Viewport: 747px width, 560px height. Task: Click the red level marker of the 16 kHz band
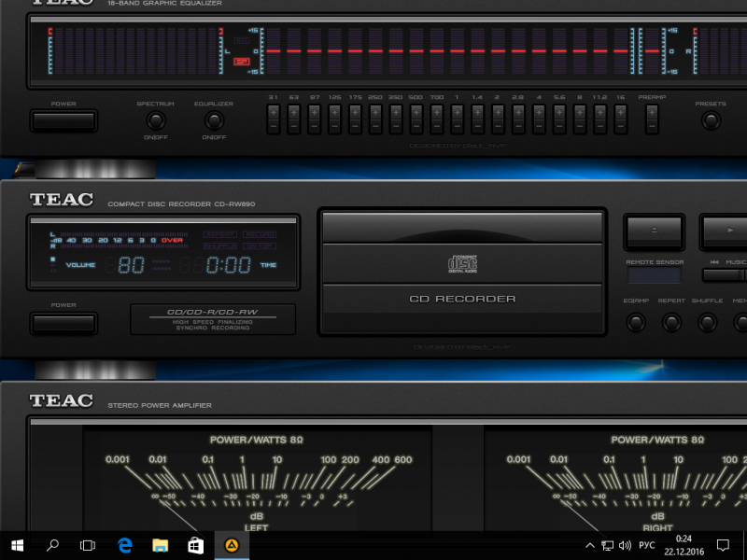pyautogui.click(x=621, y=51)
